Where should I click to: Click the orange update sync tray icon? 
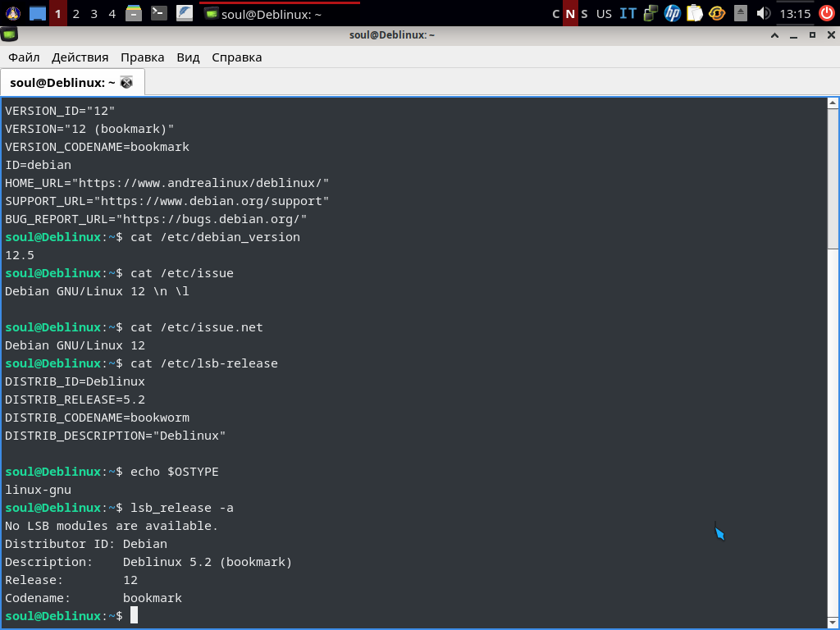tap(717, 13)
